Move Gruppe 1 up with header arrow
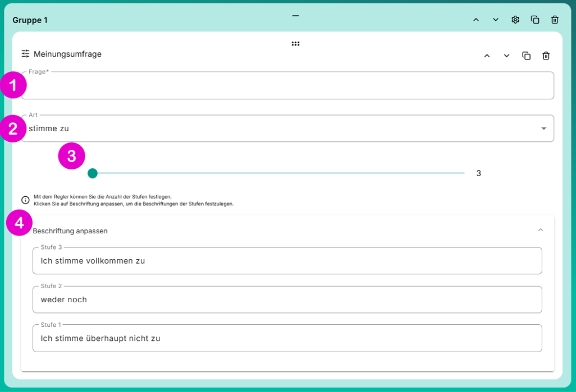Image resolution: width=576 pixels, height=392 pixels. click(x=476, y=20)
